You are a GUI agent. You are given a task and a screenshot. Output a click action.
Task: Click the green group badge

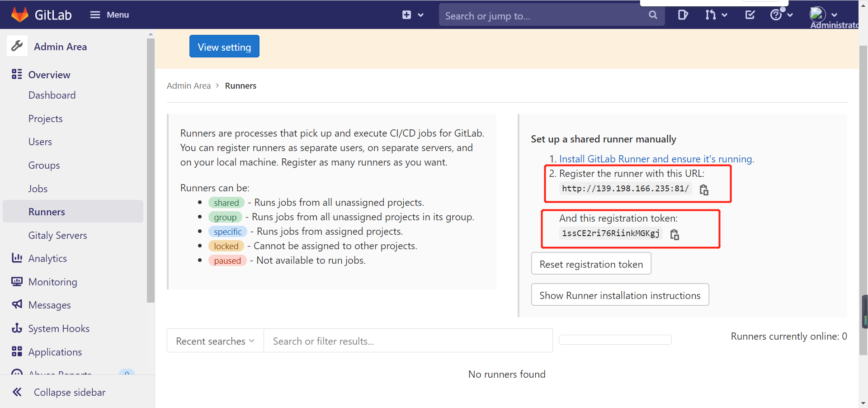[225, 217]
